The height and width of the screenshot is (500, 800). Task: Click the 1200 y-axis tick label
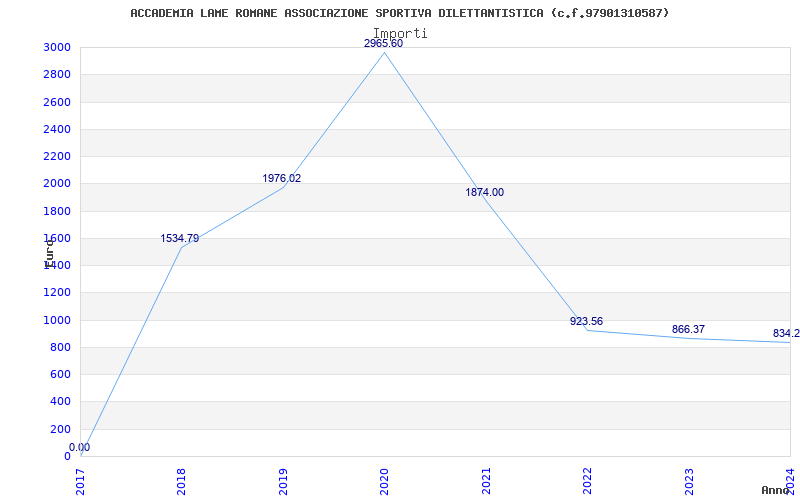pyautogui.click(x=57, y=293)
